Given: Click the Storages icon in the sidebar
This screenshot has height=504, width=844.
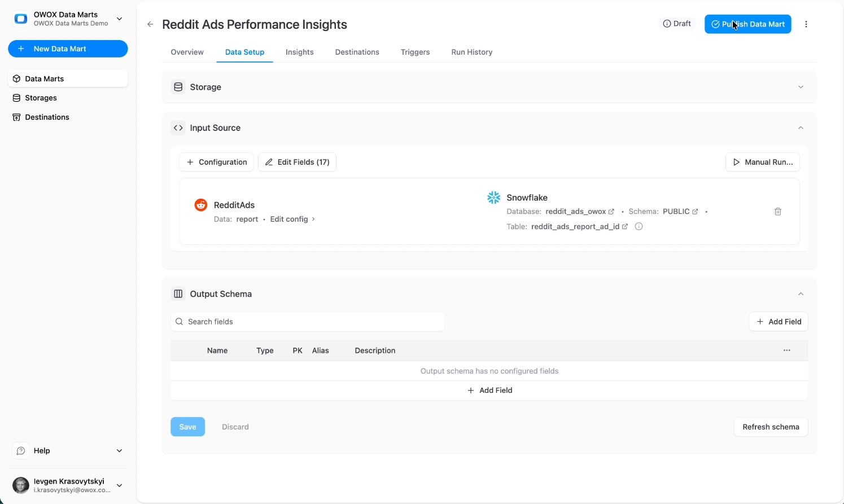Looking at the screenshot, I should (x=16, y=98).
